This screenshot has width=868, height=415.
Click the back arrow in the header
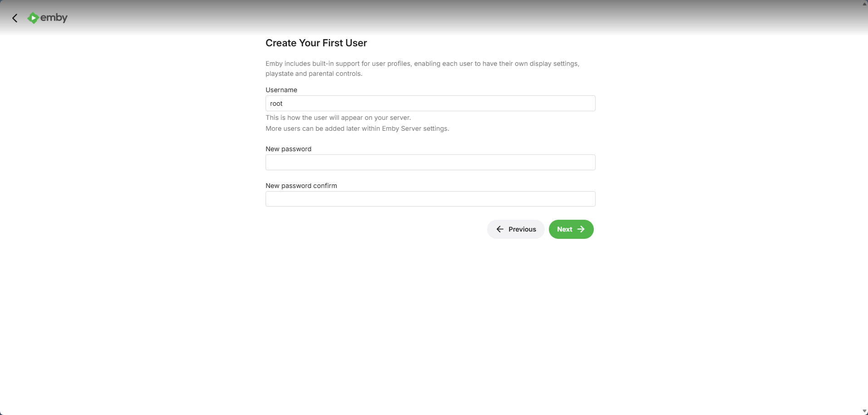(15, 18)
